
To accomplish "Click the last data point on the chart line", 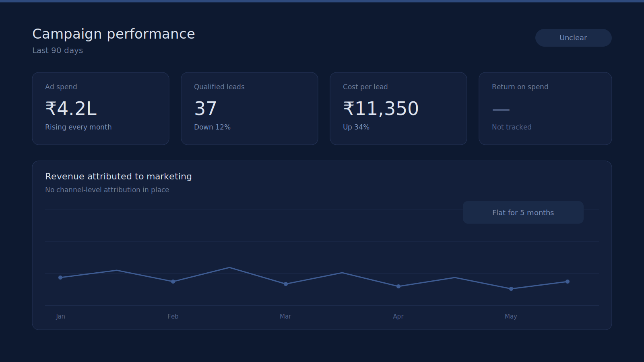I will click(568, 282).
